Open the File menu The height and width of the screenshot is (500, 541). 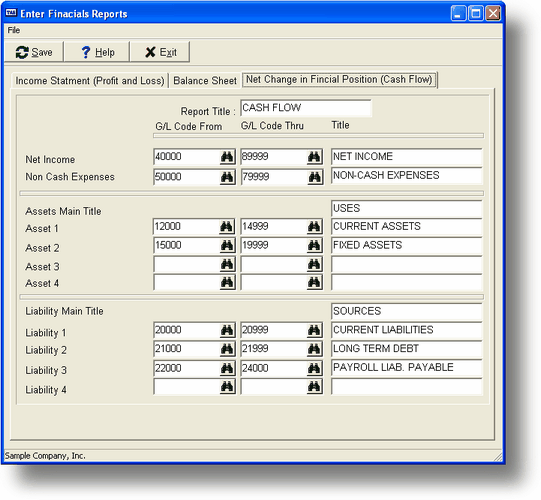point(14,30)
